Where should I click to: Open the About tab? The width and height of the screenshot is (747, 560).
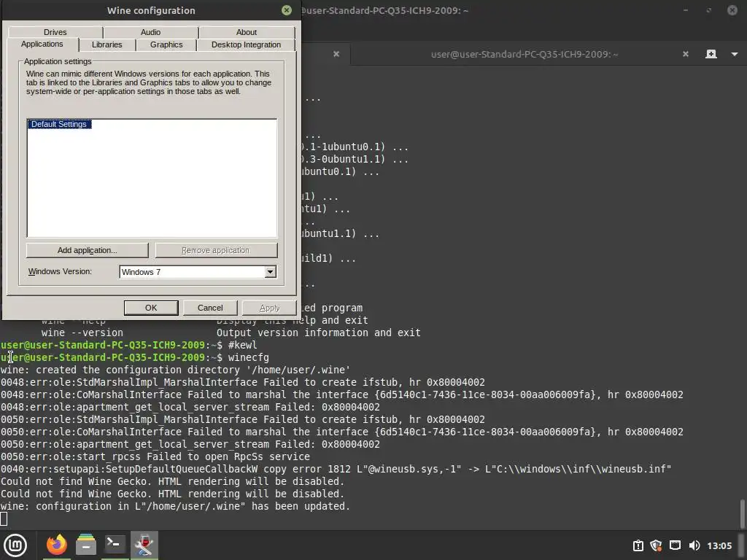pyautogui.click(x=247, y=32)
